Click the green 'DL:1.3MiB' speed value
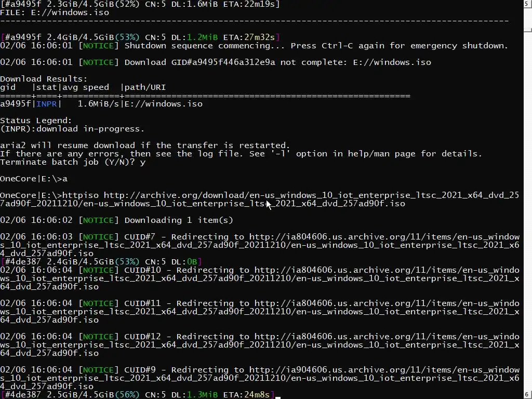Viewport: 532px width, 399px height. [194, 395]
